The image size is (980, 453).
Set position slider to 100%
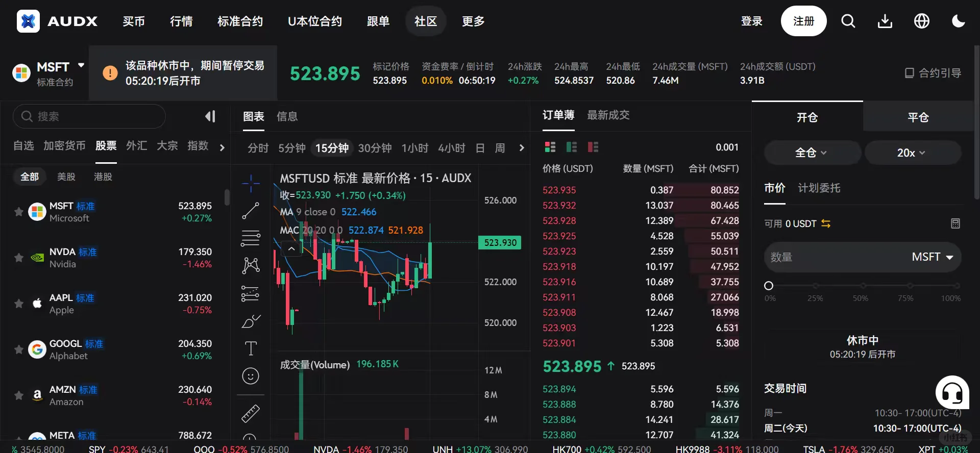pos(957,286)
